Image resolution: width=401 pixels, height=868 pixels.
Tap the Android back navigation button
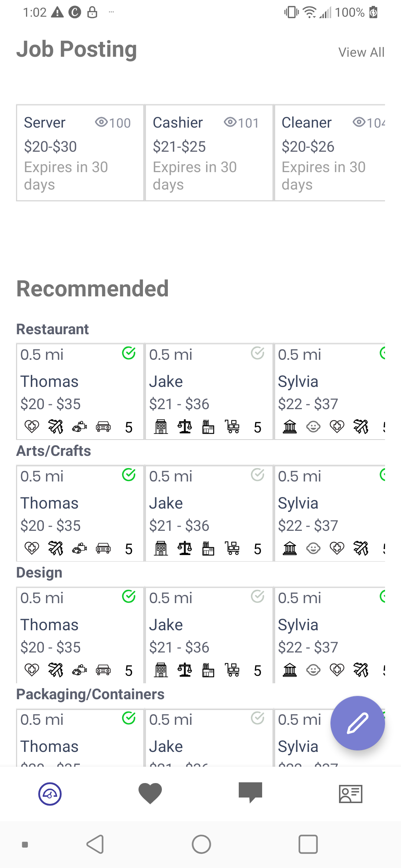point(95,845)
